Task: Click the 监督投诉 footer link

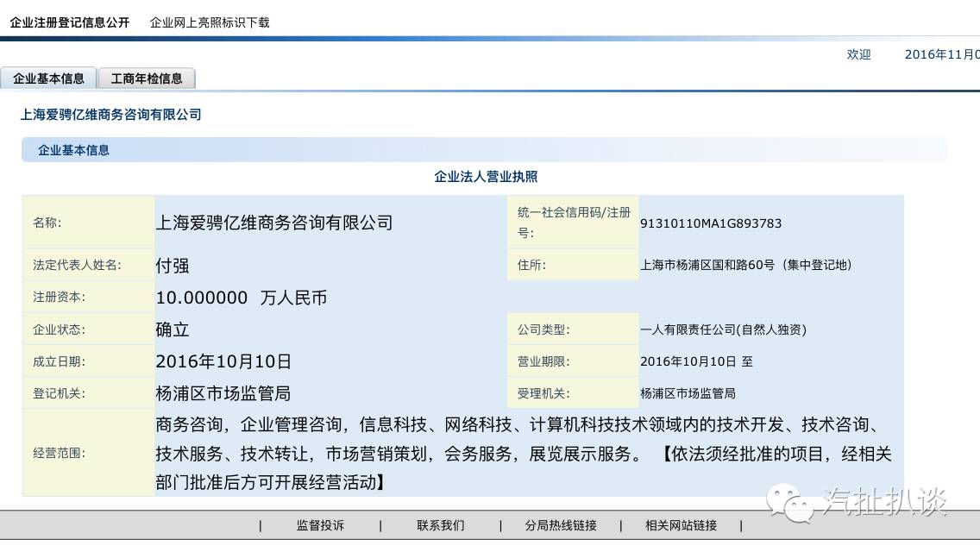Action: pyautogui.click(x=320, y=524)
